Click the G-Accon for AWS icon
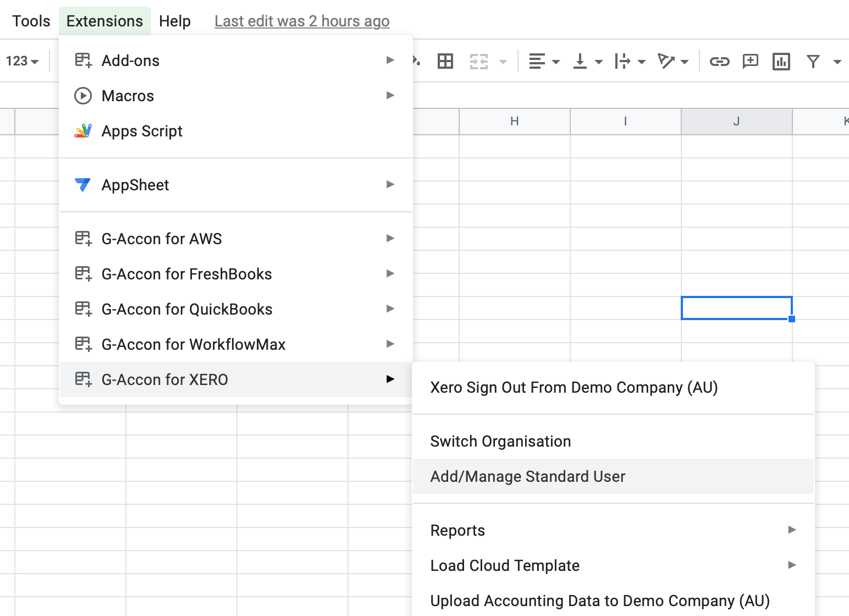Screen dimensions: 849x616 coord(83,239)
